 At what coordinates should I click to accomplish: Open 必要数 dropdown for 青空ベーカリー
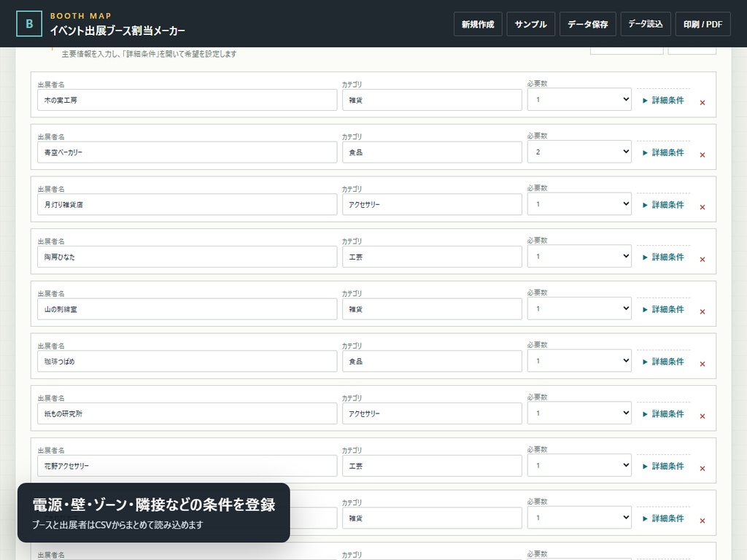[579, 152]
